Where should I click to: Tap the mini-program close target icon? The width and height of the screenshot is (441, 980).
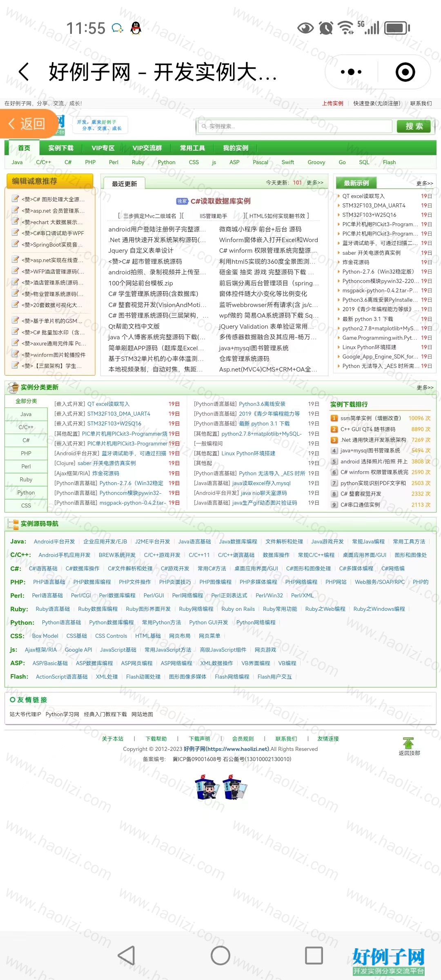click(x=405, y=72)
